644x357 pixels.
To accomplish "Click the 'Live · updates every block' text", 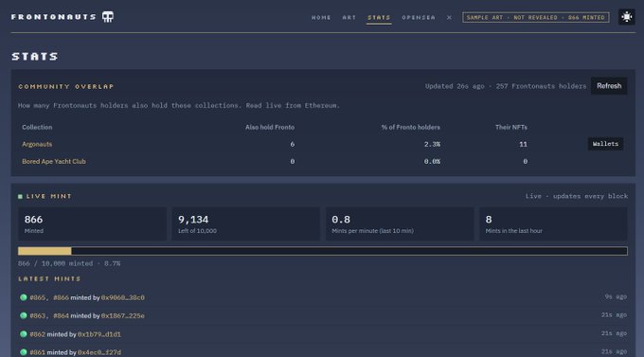I will coord(576,196).
